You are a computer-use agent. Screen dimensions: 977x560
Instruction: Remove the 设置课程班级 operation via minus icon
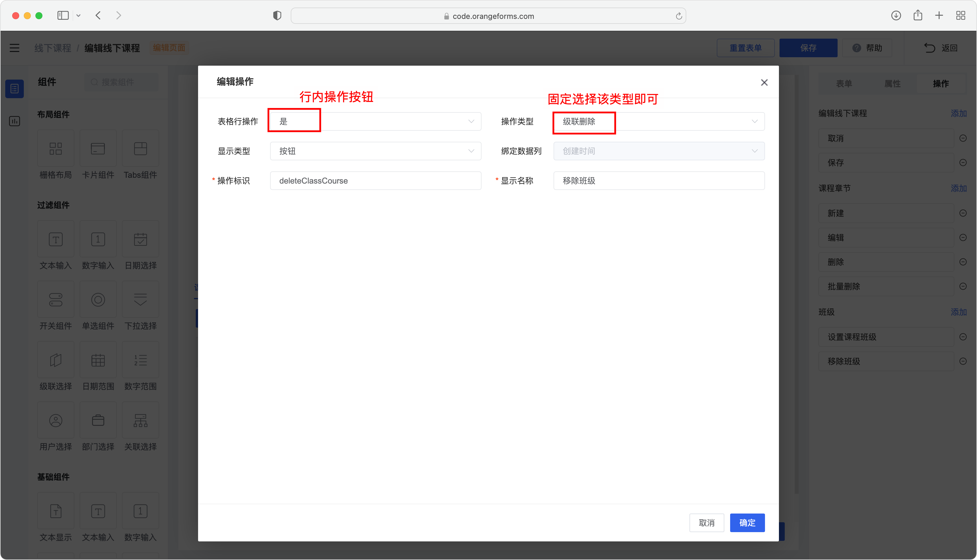coord(963,337)
